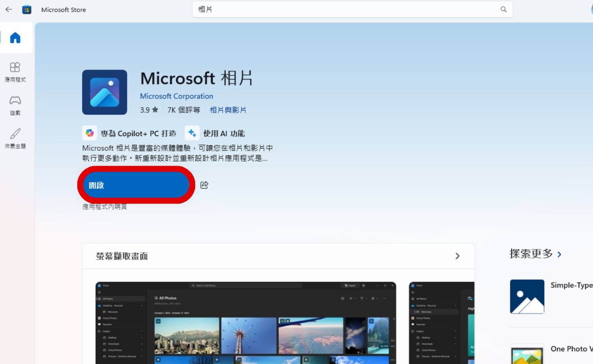The image size is (593, 364).
Task: Open the first screenshot showing All Photos
Action: pos(246,323)
